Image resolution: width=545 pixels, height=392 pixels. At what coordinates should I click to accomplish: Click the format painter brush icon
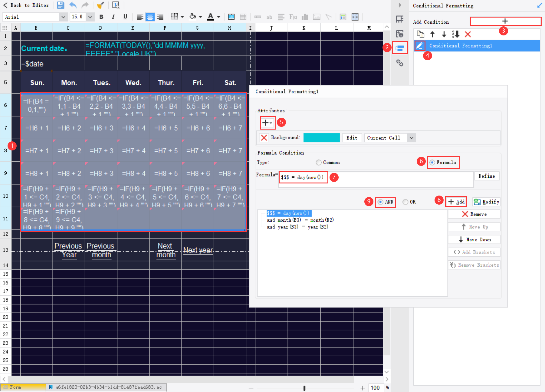(100, 5)
